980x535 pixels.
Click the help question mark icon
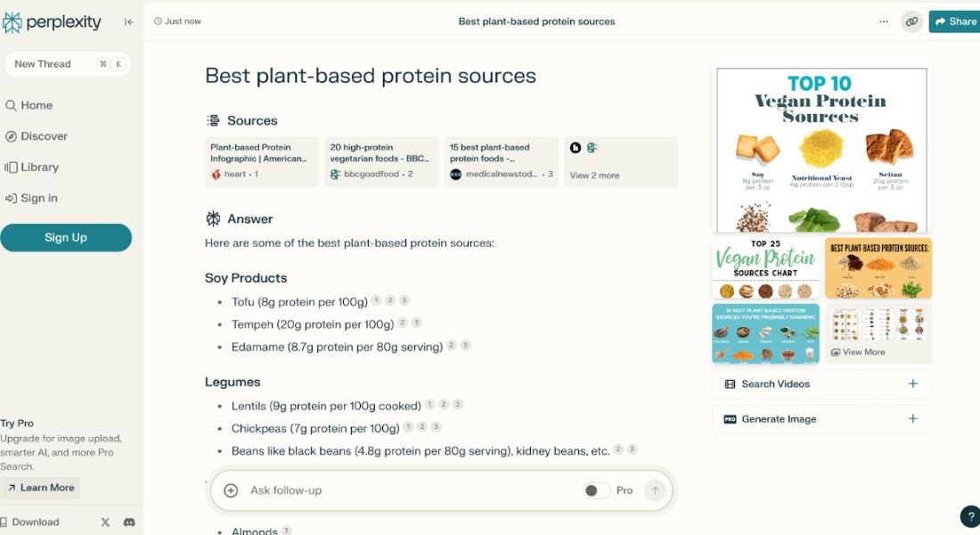point(970,516)
